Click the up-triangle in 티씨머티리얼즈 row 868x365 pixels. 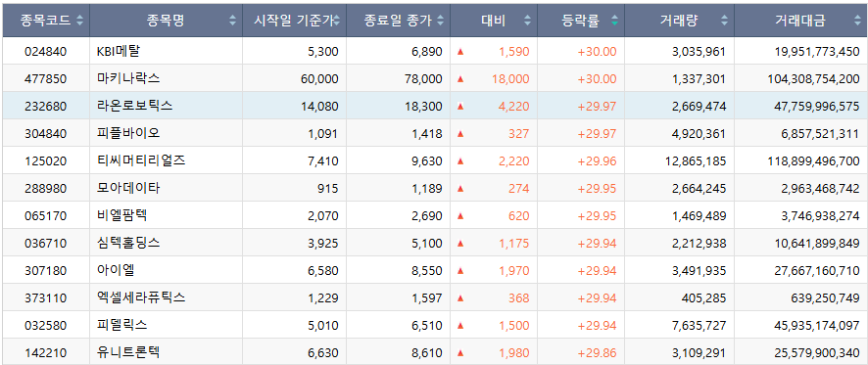[x=460, y=160]
